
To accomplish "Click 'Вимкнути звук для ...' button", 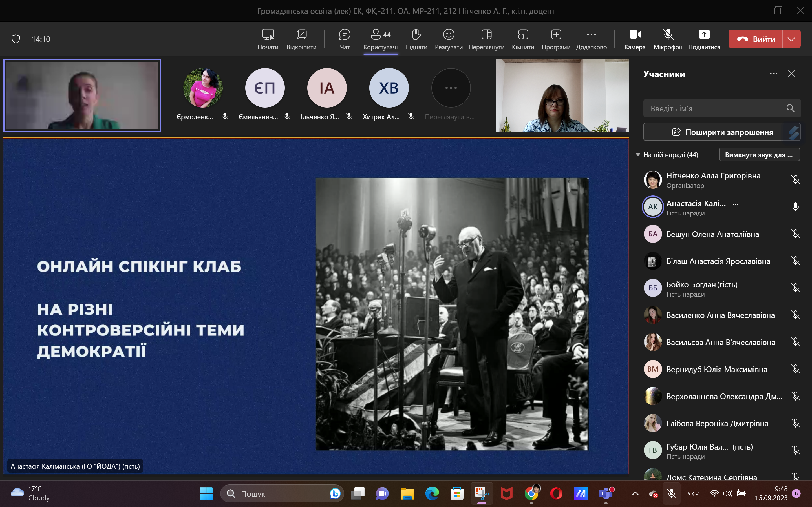I will (759, 155).
